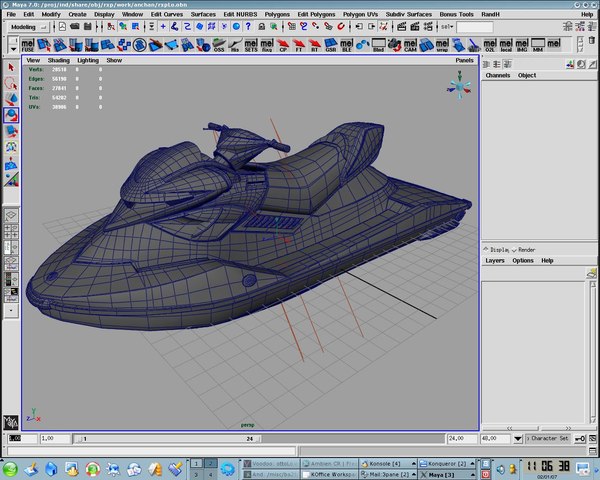
Task: Open viewport View menu
Action: 33,60
